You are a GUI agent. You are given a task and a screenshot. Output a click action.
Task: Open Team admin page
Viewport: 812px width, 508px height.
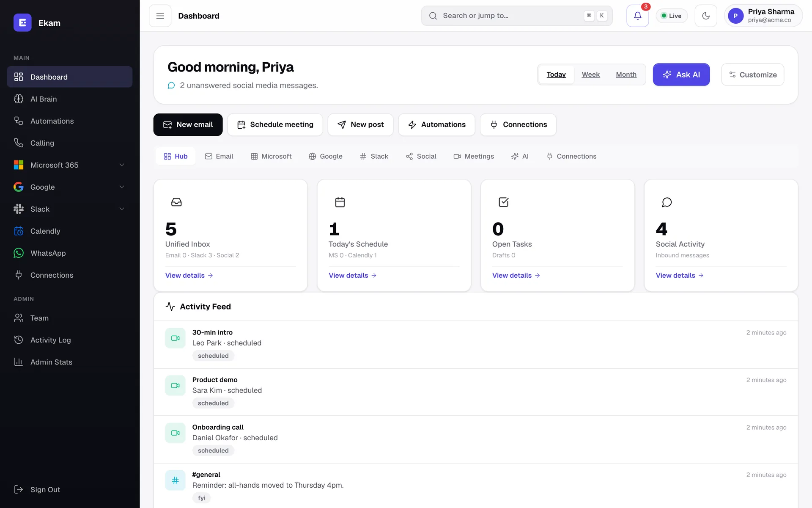(69, 318)
